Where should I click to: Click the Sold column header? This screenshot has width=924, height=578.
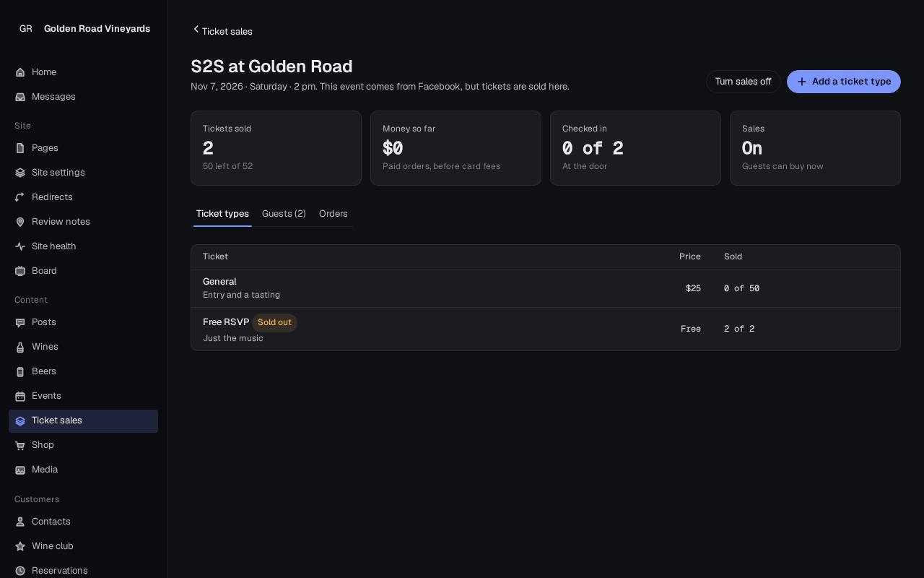point(733,256)
